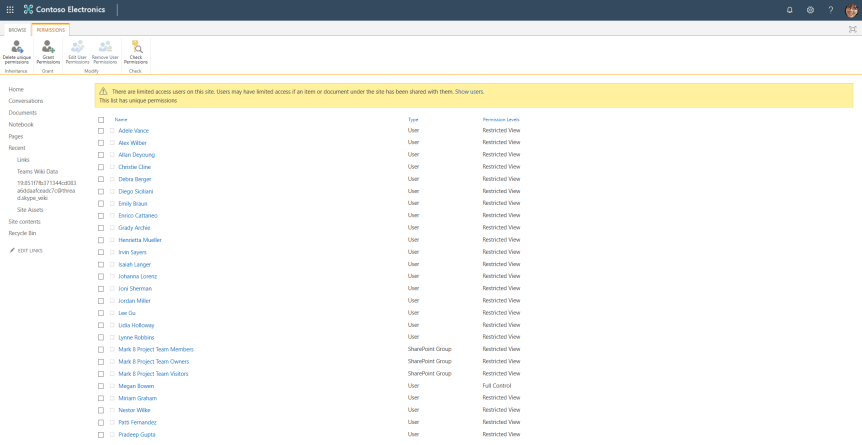Open Site contents in left navigation

[24, 221]
